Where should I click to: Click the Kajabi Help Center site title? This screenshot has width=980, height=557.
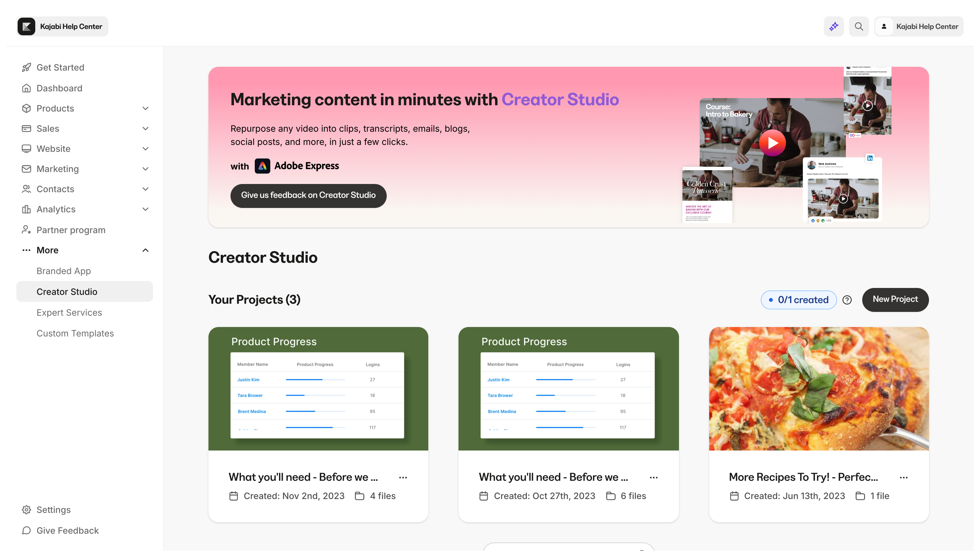coord(71,26)
